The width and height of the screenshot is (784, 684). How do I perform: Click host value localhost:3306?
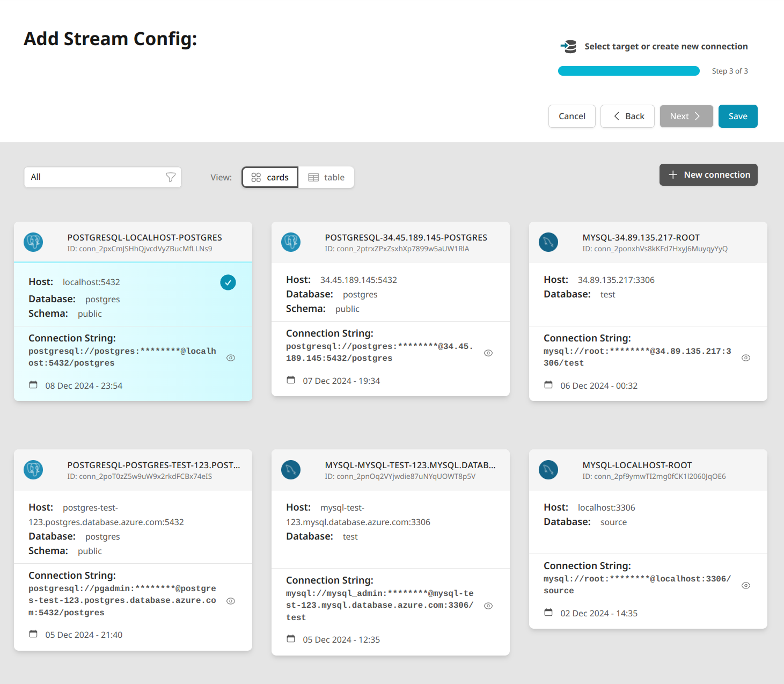(x=606, y=507)
